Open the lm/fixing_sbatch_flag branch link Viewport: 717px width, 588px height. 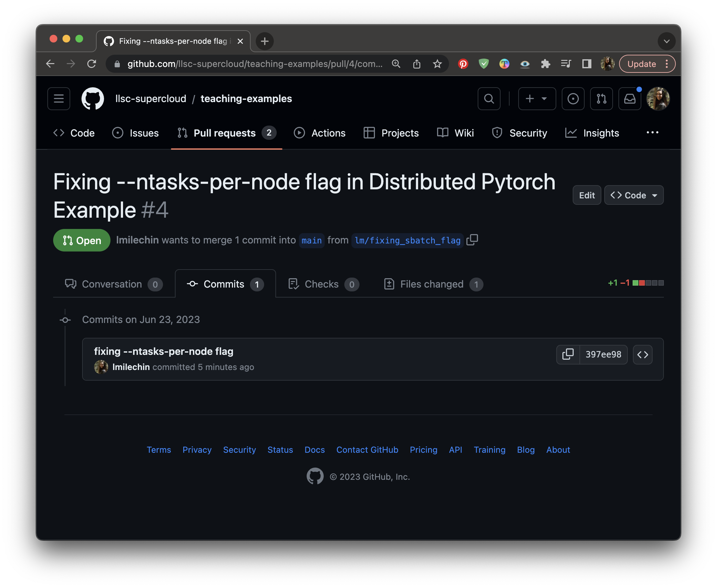click(407, 240)
